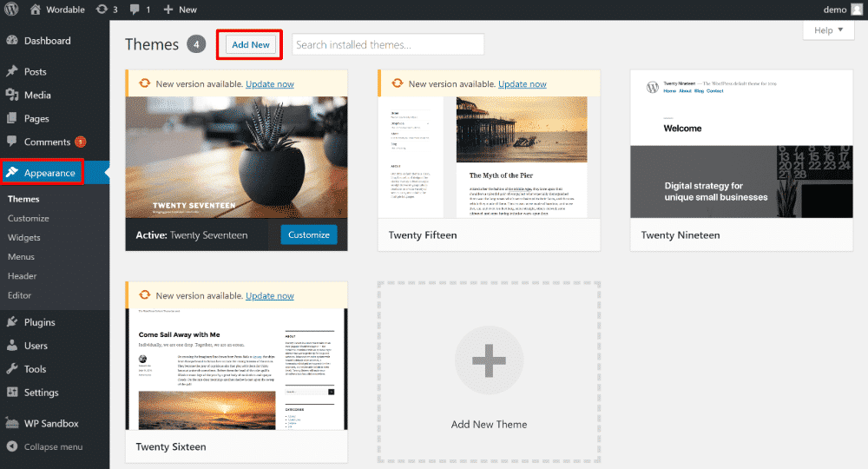
Task: Click the large plus Add New Theme icon
Action: pyautogui.click(x=489, y=360)
